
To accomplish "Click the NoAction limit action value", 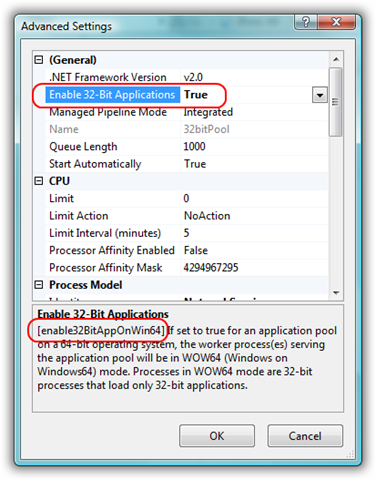I will pyautogui.click(x=207, y=216).
